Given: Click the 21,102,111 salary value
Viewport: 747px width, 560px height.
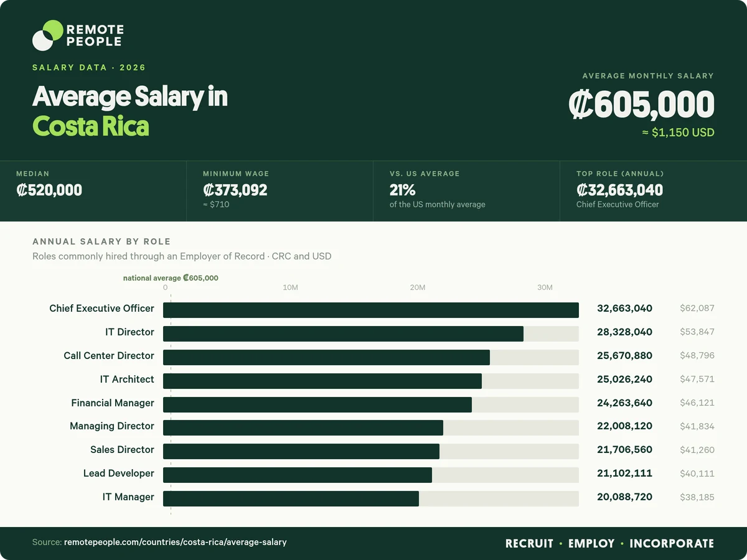Looking at the screenshot, I should [x=624, y=474].
